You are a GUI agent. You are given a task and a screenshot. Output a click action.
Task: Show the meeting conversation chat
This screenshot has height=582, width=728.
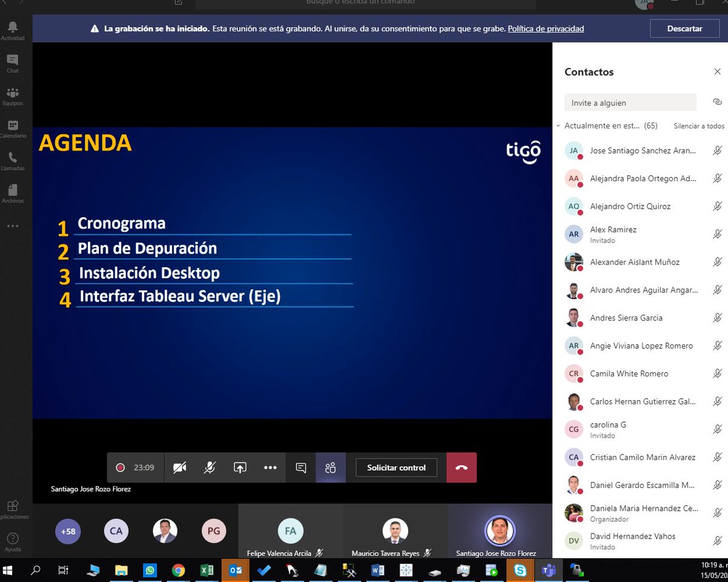tap(301, 467)
